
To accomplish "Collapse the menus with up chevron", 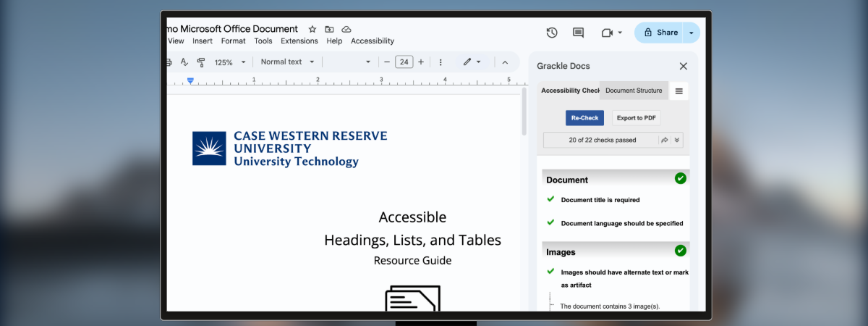I will [x=505, y=62].
